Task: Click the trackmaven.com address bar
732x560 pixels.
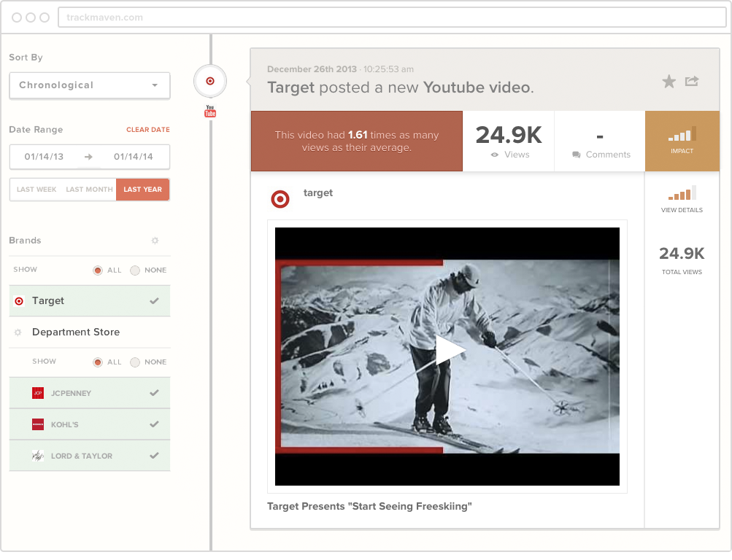Action: click(x=392, y=17)
